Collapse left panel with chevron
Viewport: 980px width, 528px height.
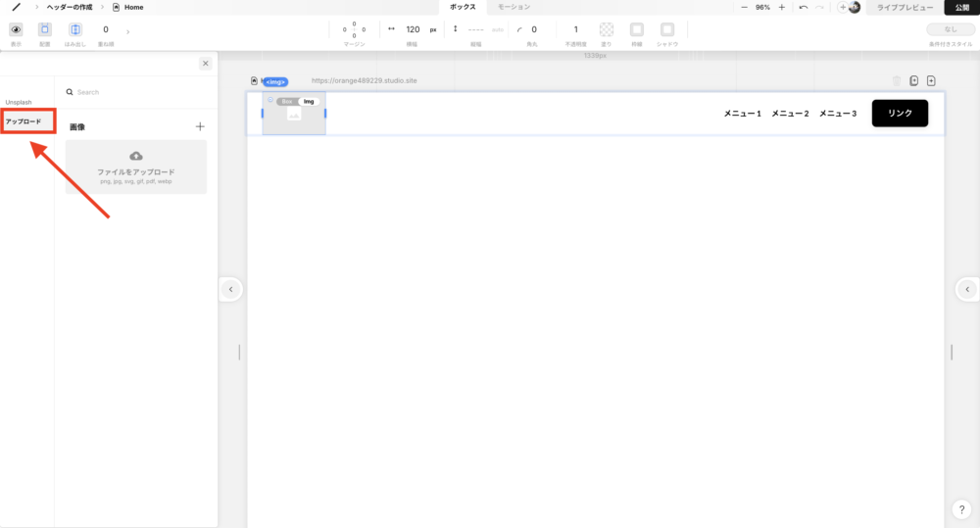click(x=230, y=289)
